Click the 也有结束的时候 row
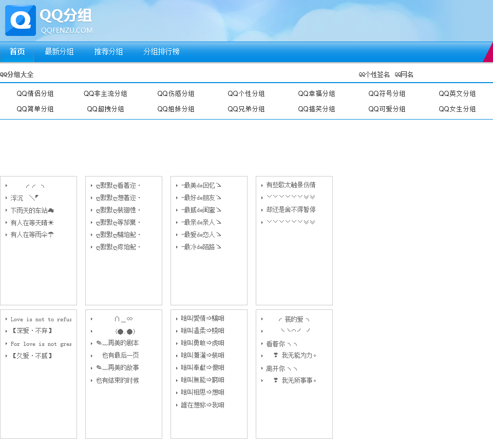Image resolution: width=493 pixels, height=448 pixels. click(118, 380)
